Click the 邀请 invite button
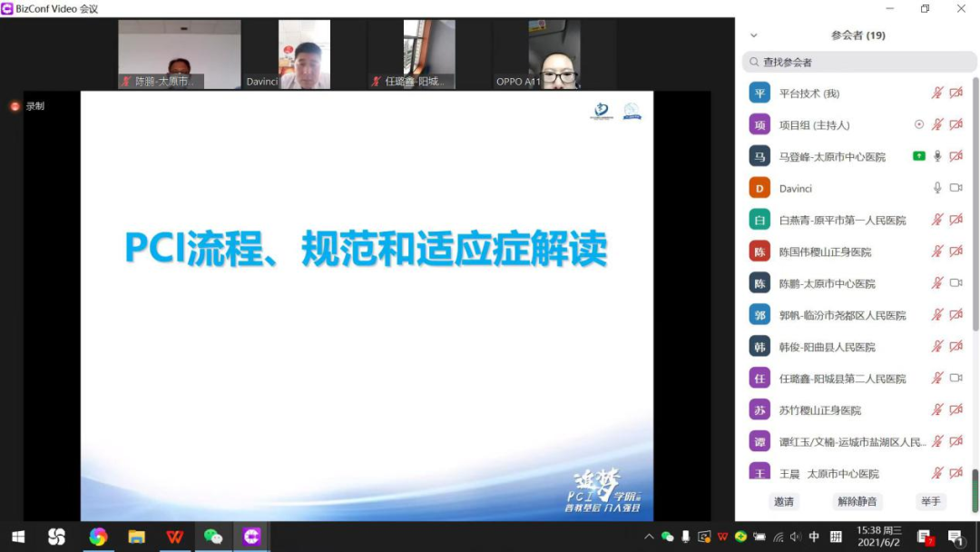Image resolution: width=980 pixels, height=552 pixels. [783, 501]
